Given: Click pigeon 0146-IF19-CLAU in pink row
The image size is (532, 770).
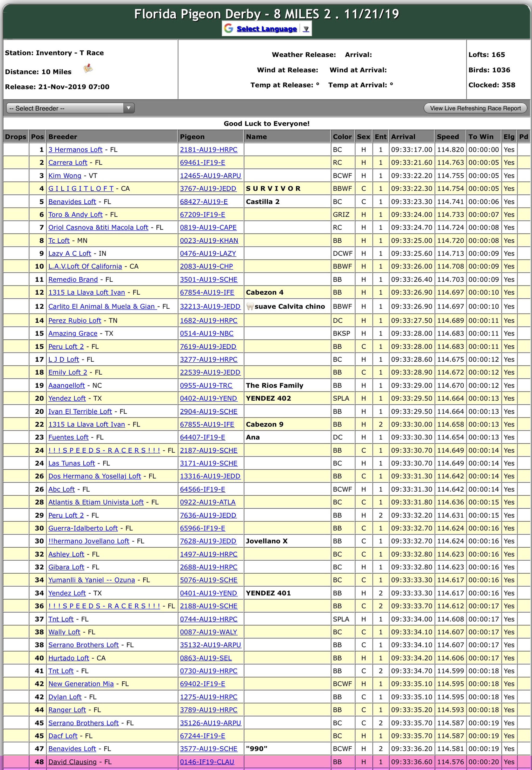Looking at the screenshot, I should (x=207, y=762).
